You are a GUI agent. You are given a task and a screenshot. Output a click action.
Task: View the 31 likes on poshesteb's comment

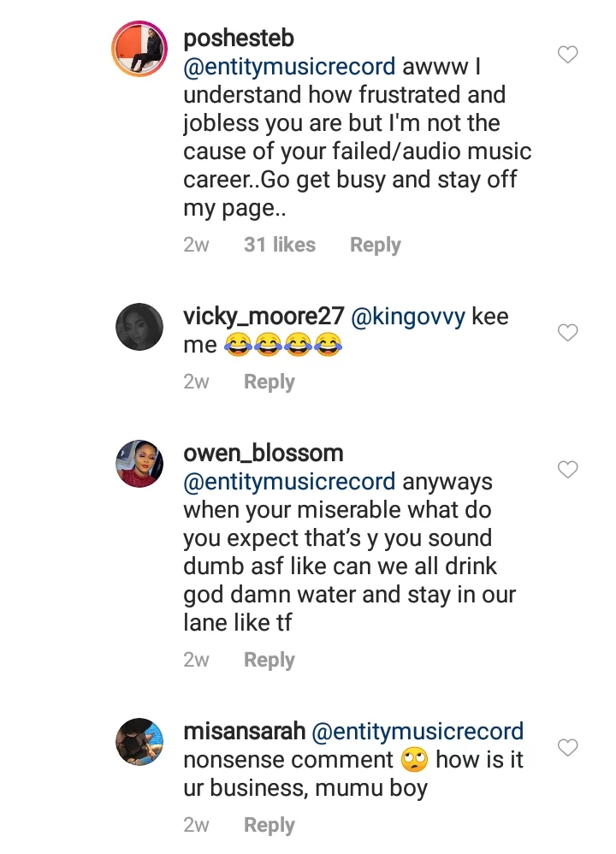(x=279, y=245)
